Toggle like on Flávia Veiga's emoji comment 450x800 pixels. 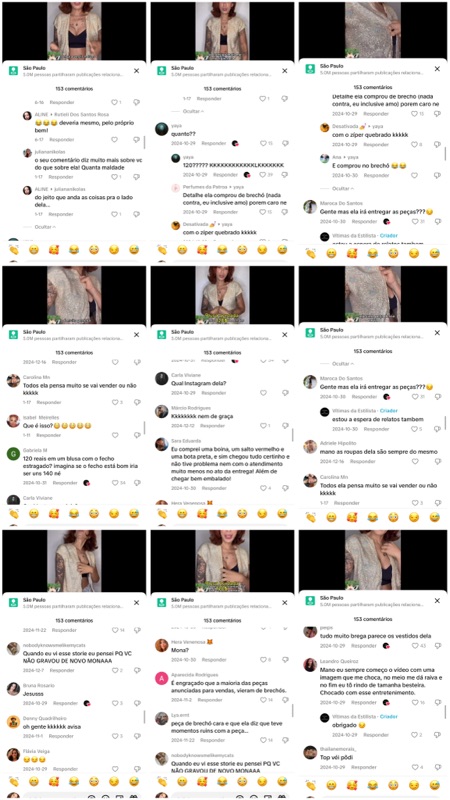click(x=115, y=769)
